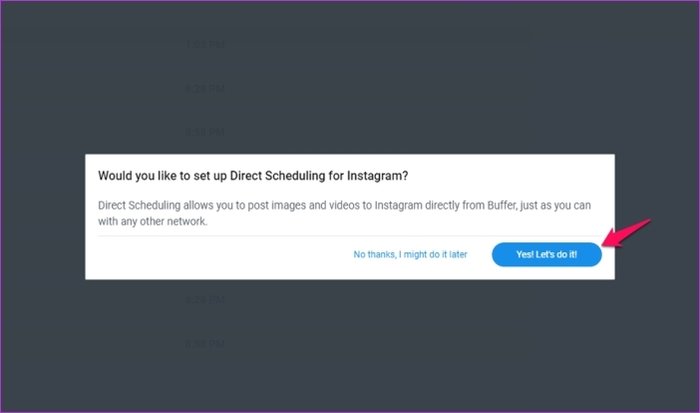
Task: Click the dialog heading about Direct Scheduling
Action: (x=253, y=175)
